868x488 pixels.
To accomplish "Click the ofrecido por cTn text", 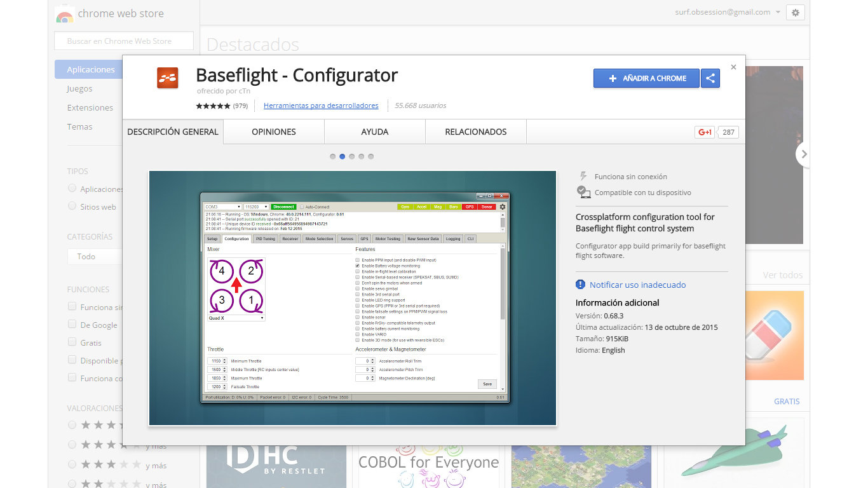I will tap(223, 91).
